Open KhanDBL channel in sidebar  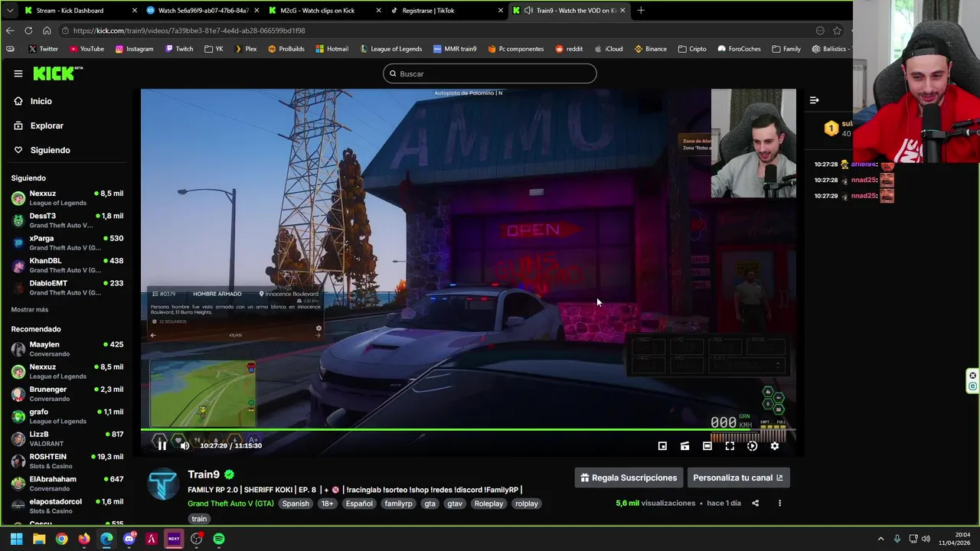click(x=67, y=265)
